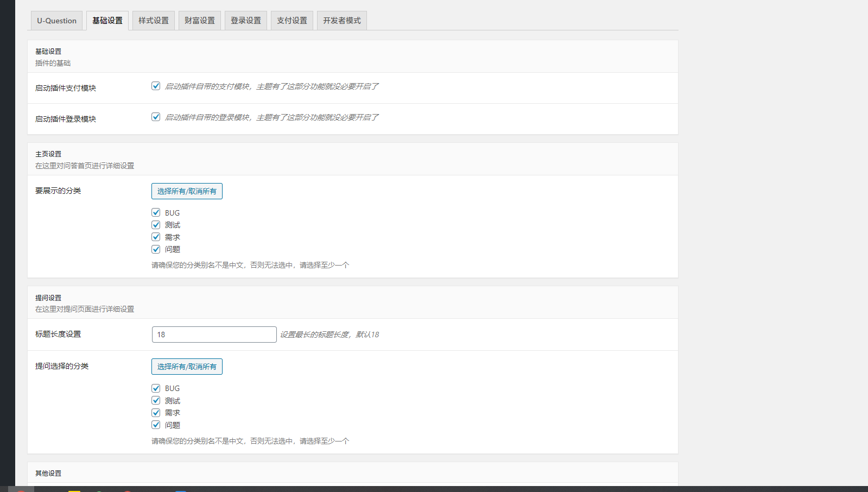Toggle 问题 checkbox under 要展示的分类
The image size is (868, 492).
156,249
